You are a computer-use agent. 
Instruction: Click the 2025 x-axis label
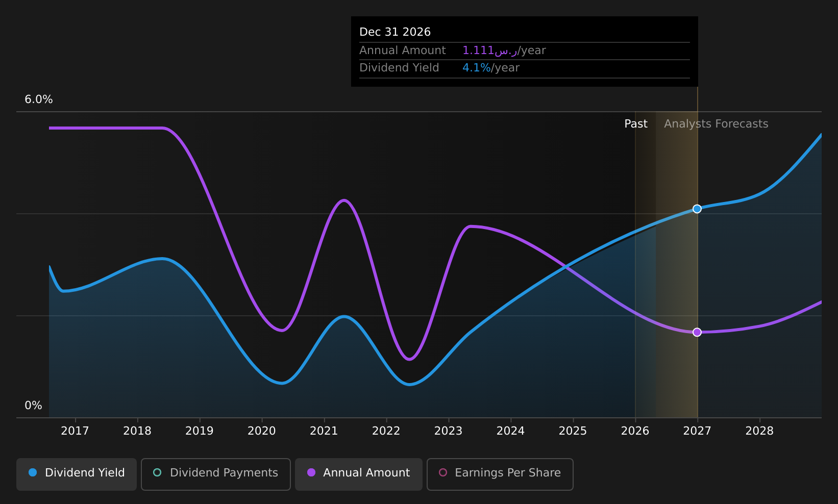coord(573,431)
